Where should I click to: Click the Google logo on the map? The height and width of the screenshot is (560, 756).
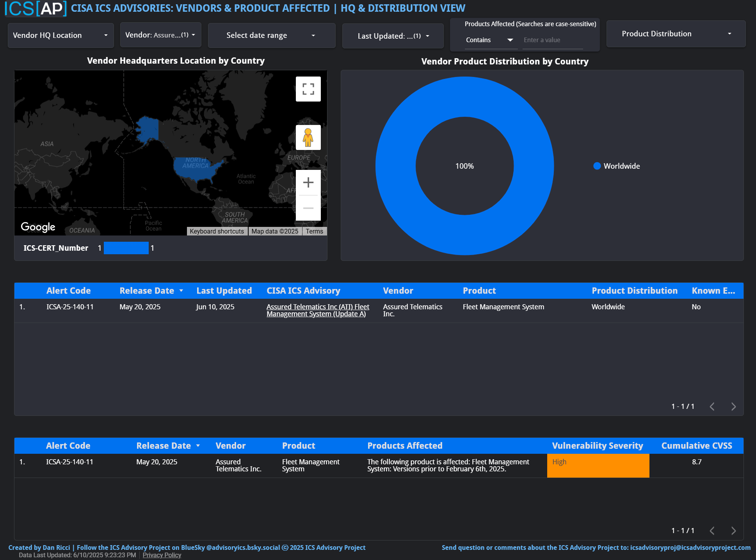click(x=38, y=227)
